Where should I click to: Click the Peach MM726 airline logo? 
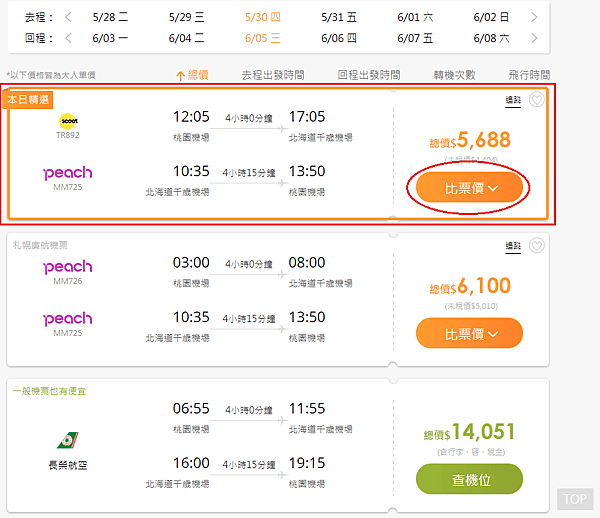68,267
